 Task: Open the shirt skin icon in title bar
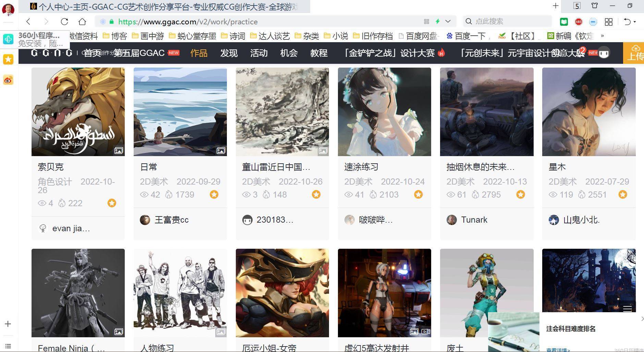[595, 6]
